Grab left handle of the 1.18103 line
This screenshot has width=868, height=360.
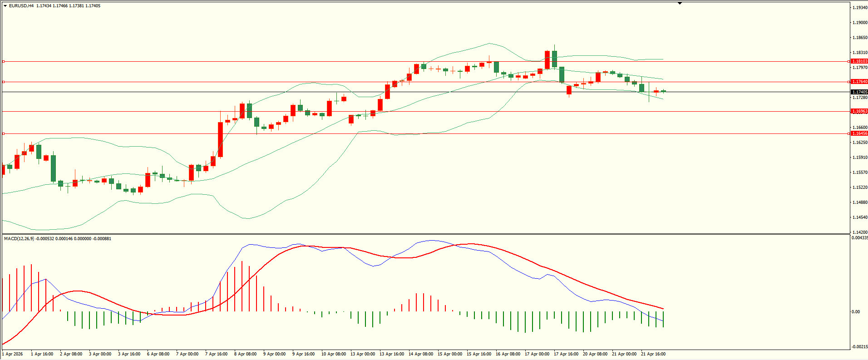point(3,61)
